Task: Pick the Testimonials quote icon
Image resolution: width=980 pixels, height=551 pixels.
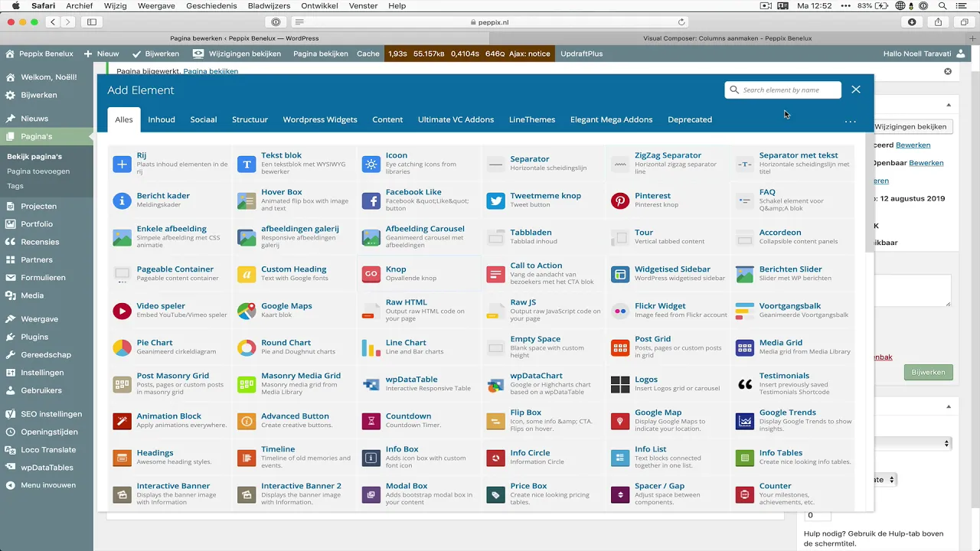Action: point(745,384)
